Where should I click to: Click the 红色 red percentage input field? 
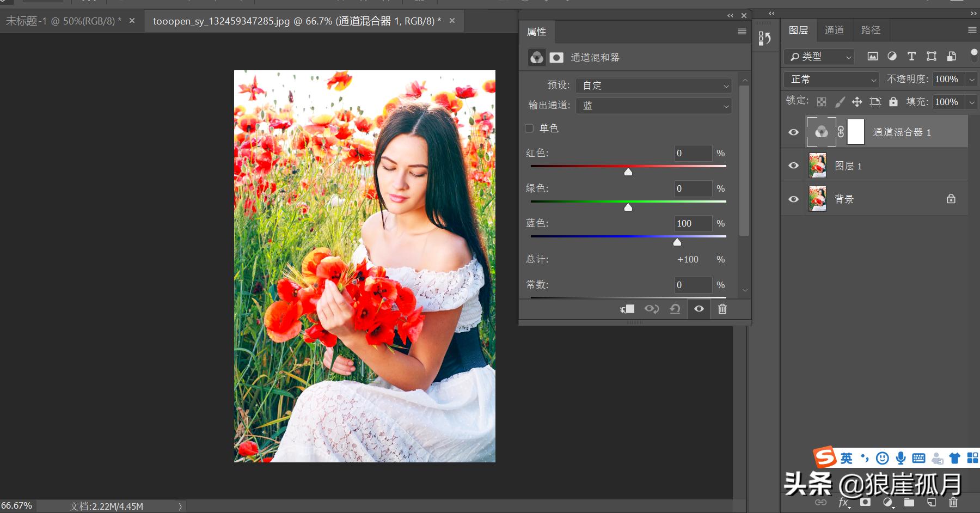tap(693, 154)
